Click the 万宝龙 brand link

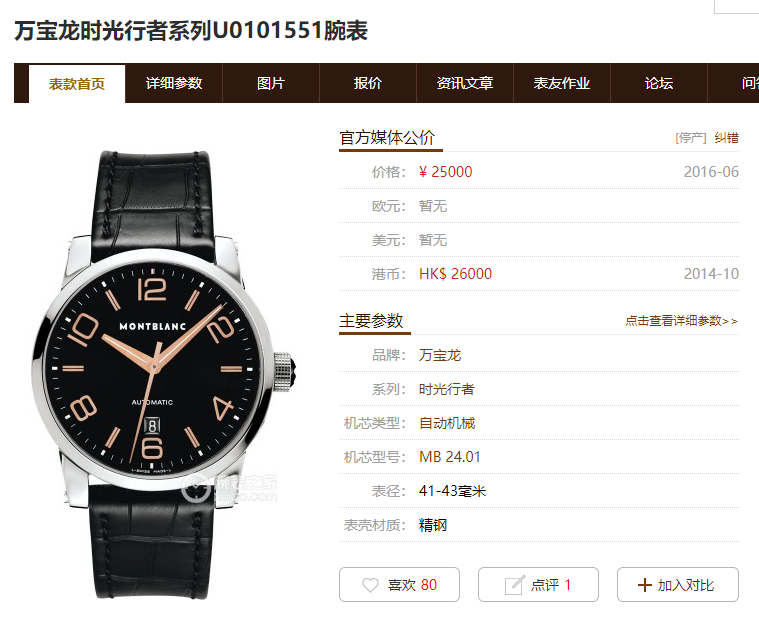point(440,355)
